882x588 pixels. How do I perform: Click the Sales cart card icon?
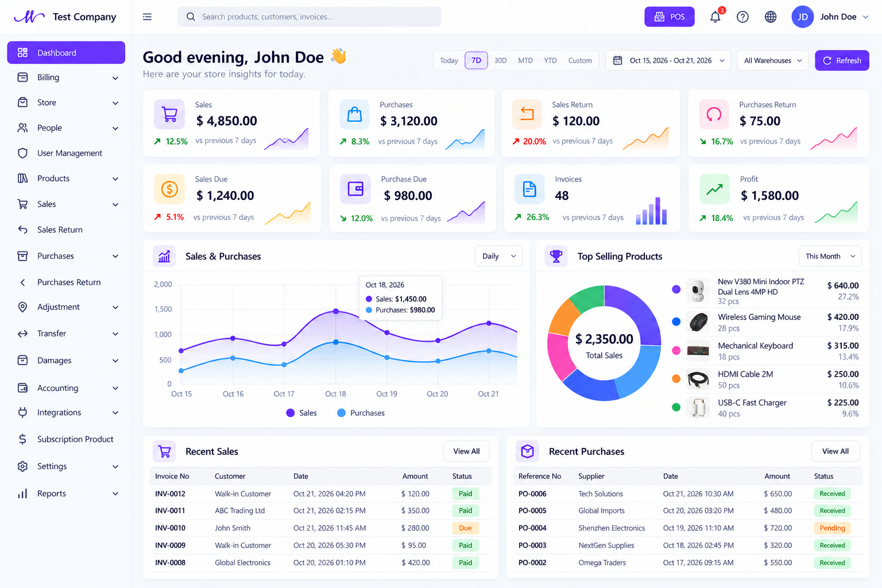[169, 114]
